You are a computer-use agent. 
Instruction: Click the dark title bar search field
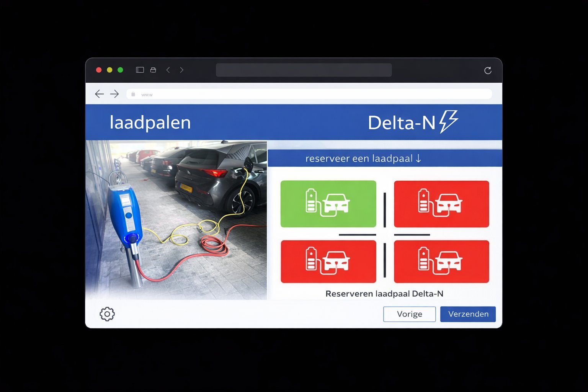tap(304, 70)
